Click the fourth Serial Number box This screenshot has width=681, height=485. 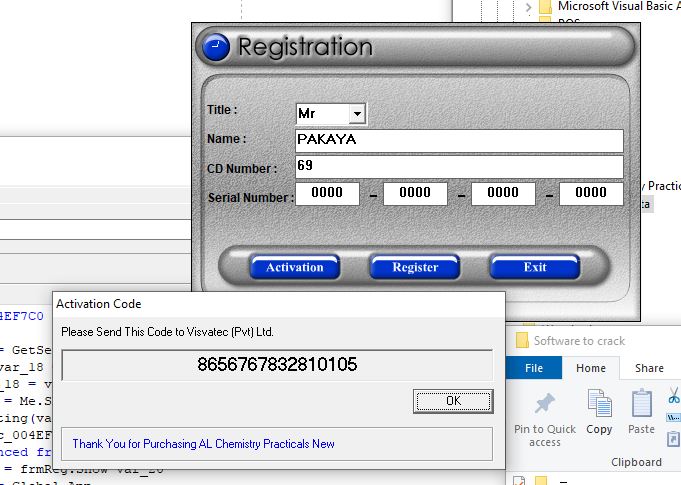591,193
